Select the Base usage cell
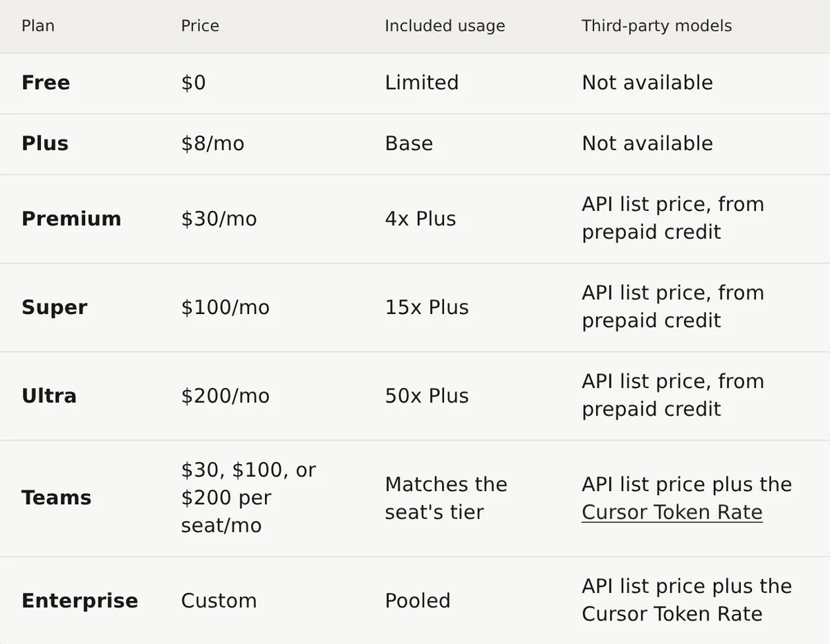Screen dimensions: 830x644 tap(409, 143)
